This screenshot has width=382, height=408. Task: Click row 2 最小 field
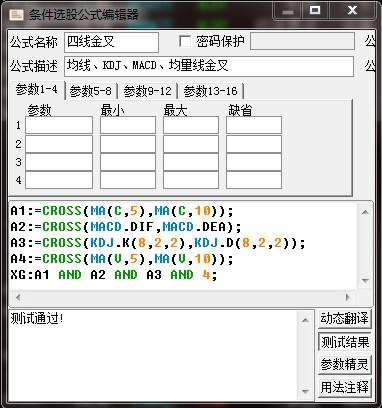[x=128, y=144]
